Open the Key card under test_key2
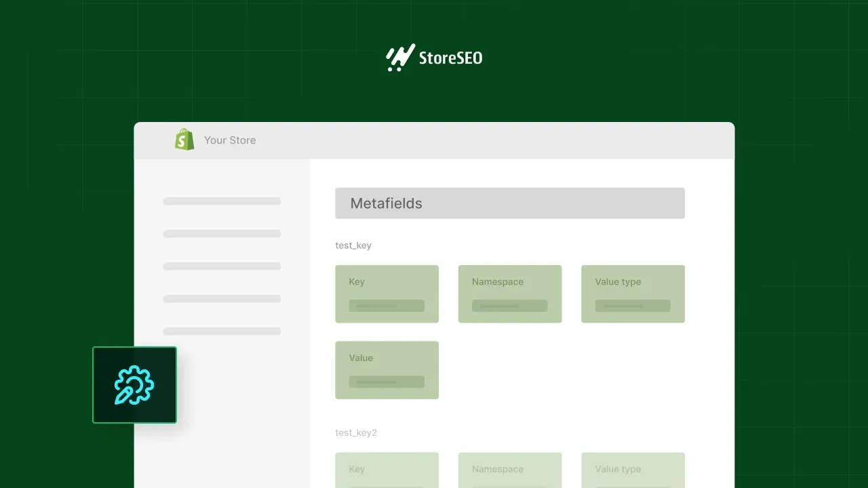 (x=387, y=470)
